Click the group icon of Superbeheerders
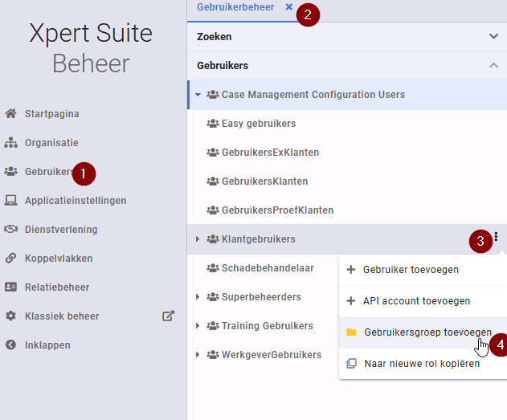Screen dimensions: 507x420 213,297
